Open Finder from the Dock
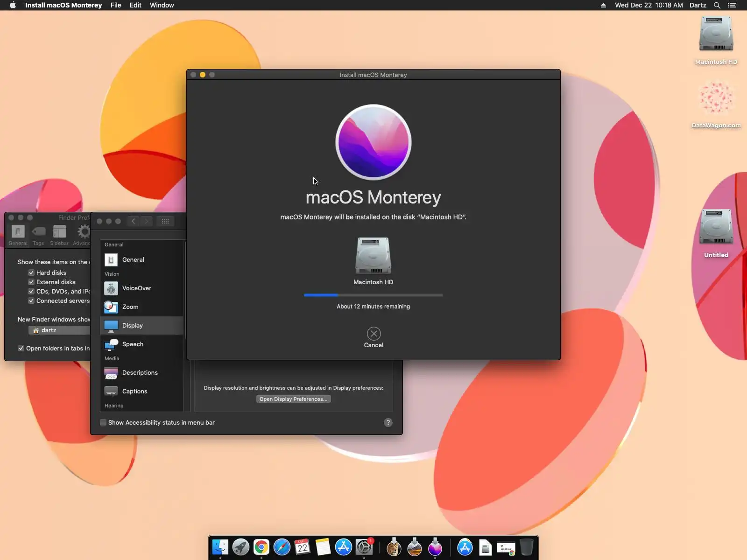 [220, 547]
